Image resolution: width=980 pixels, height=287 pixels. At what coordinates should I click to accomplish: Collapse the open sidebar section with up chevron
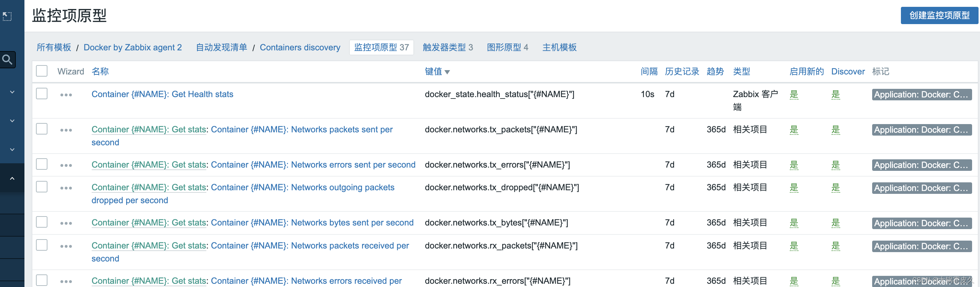point(12,178)
